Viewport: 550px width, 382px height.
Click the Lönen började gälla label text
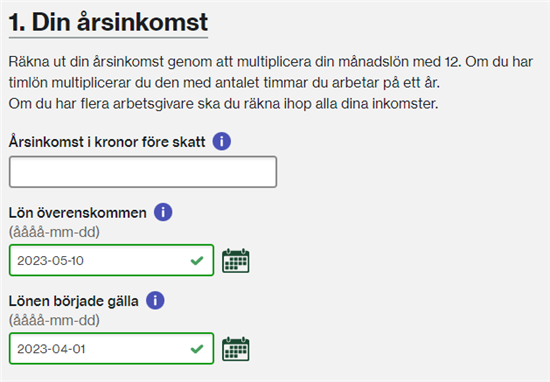(74, 301)
